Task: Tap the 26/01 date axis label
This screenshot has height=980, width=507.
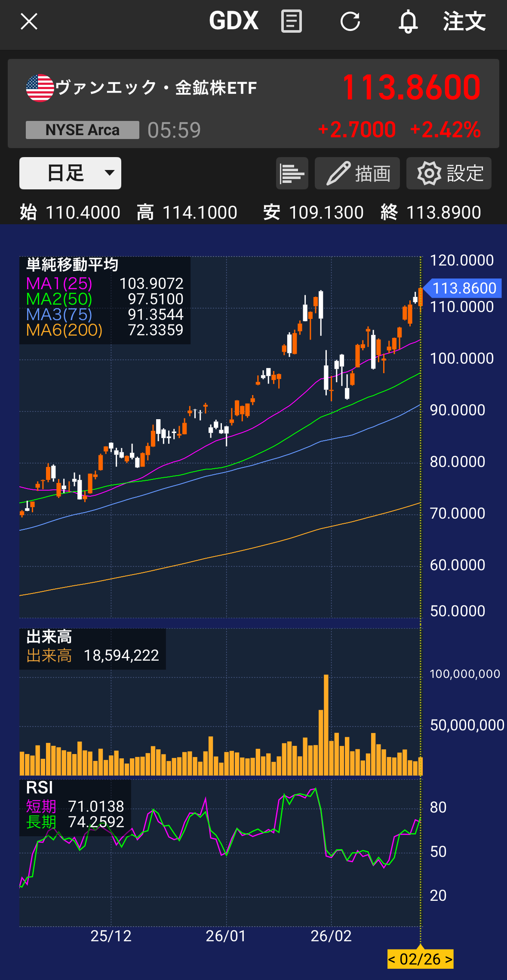Action: pos(226,936)
